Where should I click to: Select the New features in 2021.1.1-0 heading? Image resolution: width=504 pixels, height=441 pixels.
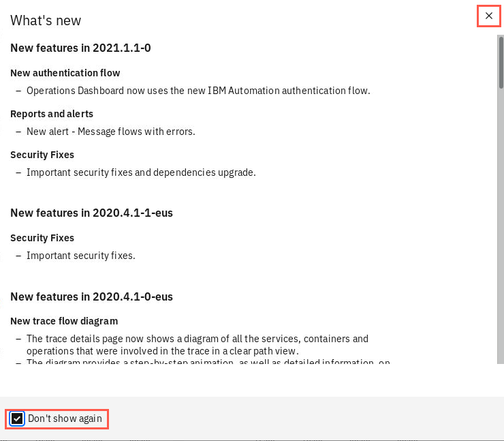[x=80, y=48]
